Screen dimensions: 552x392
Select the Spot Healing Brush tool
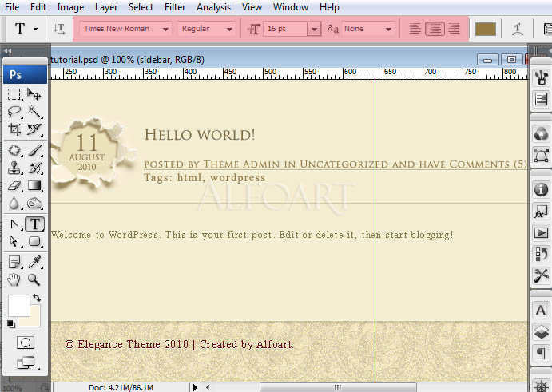(x=14, y=151)
